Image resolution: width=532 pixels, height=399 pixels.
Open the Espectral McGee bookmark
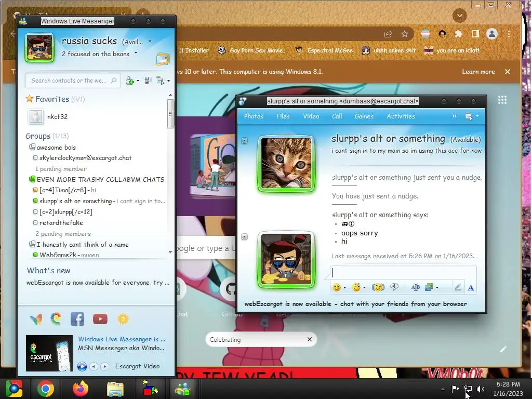pos(324,50)
